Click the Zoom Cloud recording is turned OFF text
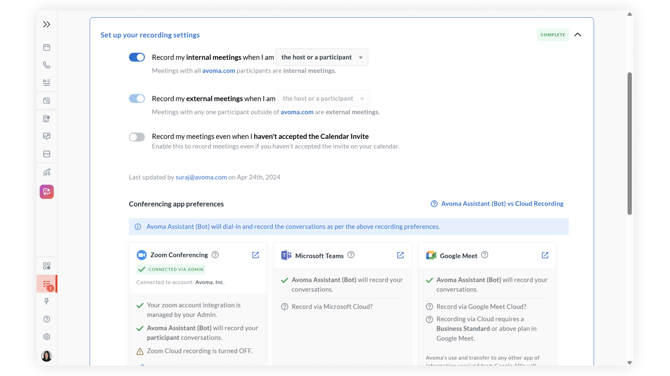This screenshot has width=670, height=376. (200, 351)
